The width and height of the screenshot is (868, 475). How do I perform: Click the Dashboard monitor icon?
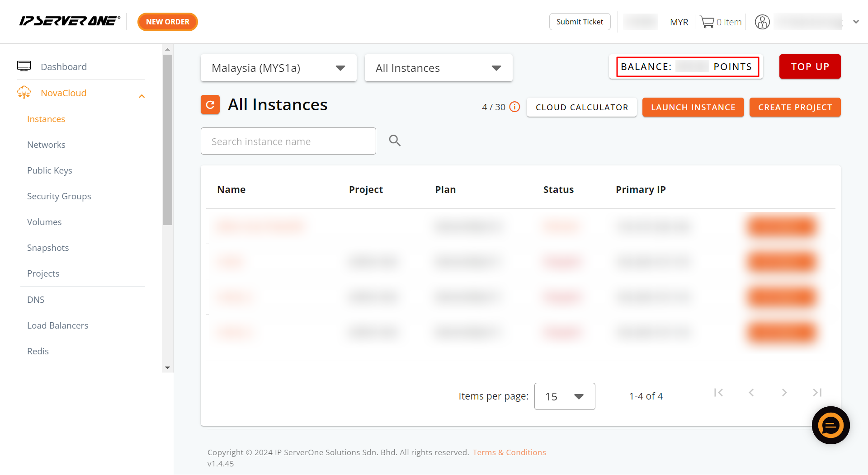point(24,66)
